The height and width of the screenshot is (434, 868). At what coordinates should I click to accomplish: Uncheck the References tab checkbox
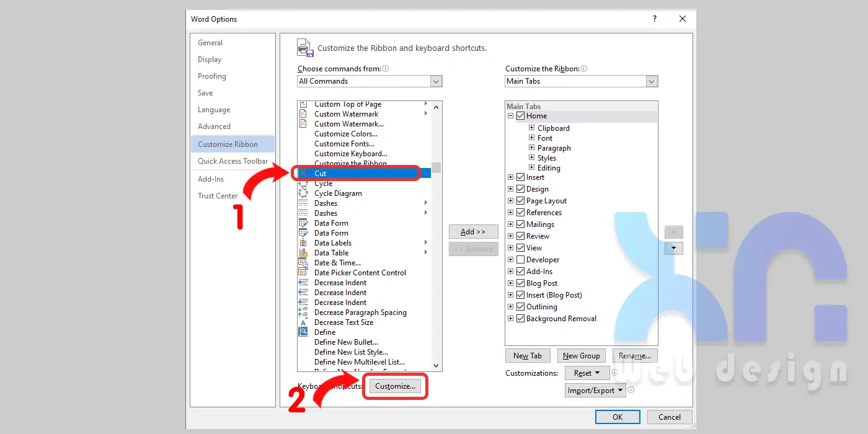521,213
